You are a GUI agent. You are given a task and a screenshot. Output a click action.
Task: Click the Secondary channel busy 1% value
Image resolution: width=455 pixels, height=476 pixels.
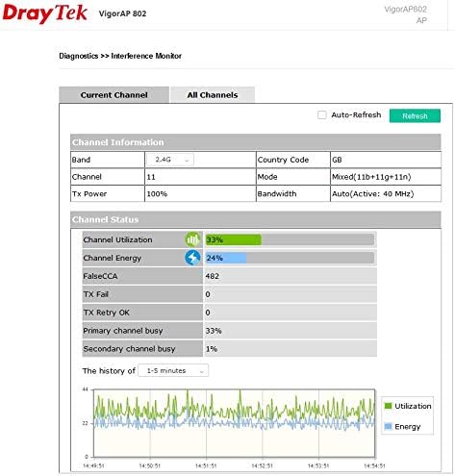(x=212, y=349)
